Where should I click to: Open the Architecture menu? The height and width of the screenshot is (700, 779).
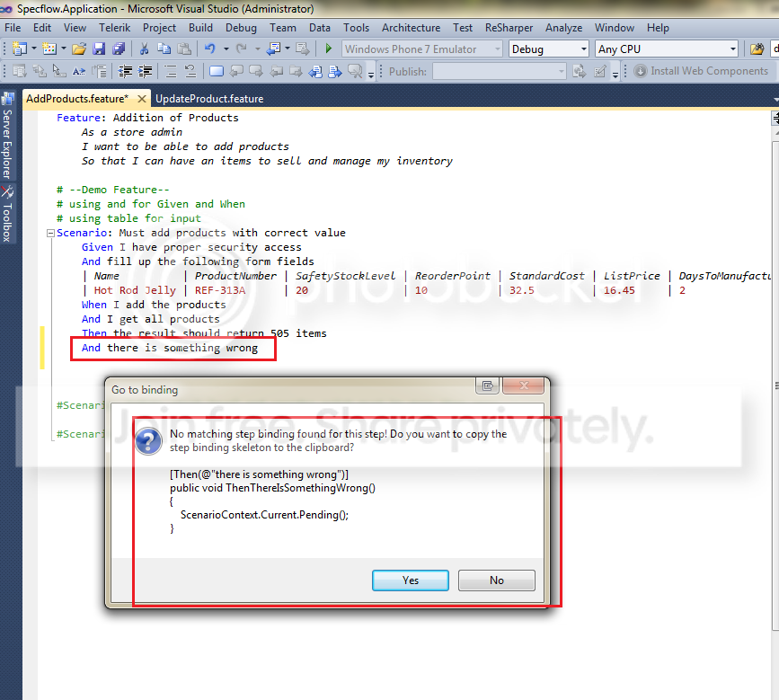point(411,28)
